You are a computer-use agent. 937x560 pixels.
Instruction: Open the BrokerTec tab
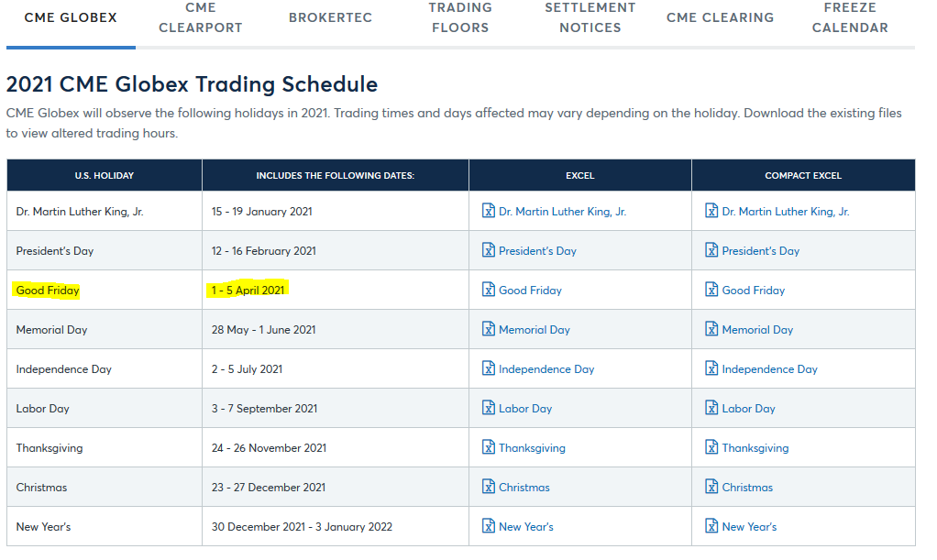330,18
